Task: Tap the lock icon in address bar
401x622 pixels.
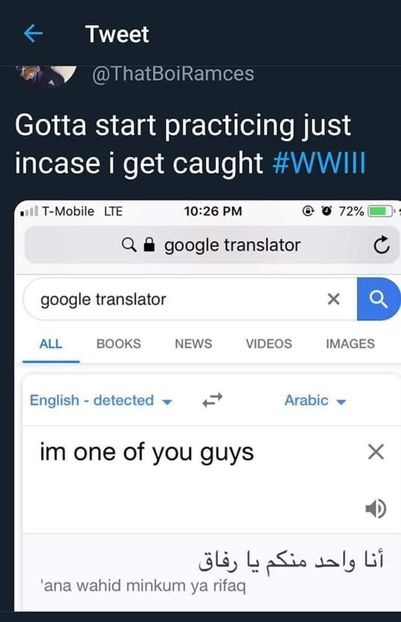Action: [x=149, y=245]
